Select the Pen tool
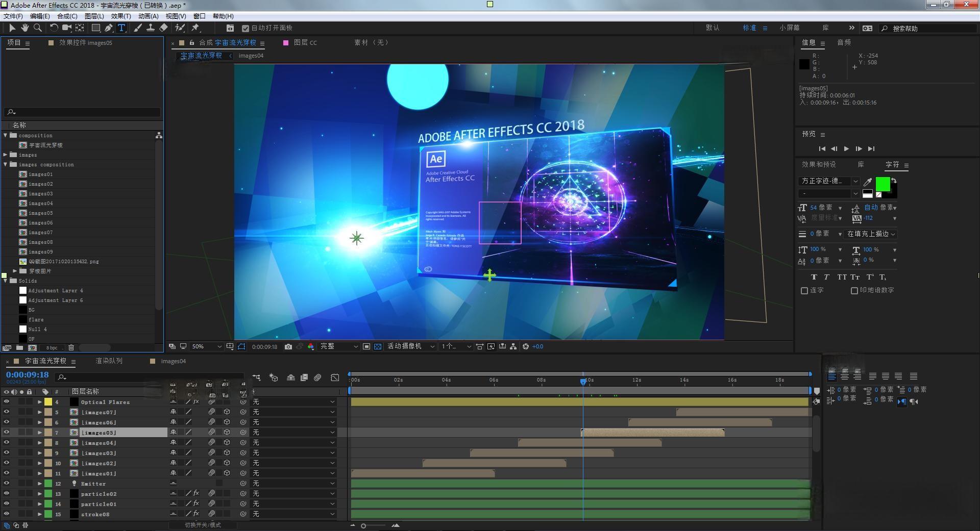Viewport: 980px width, 531px height. pyautogui.click(x=109, y=28)
